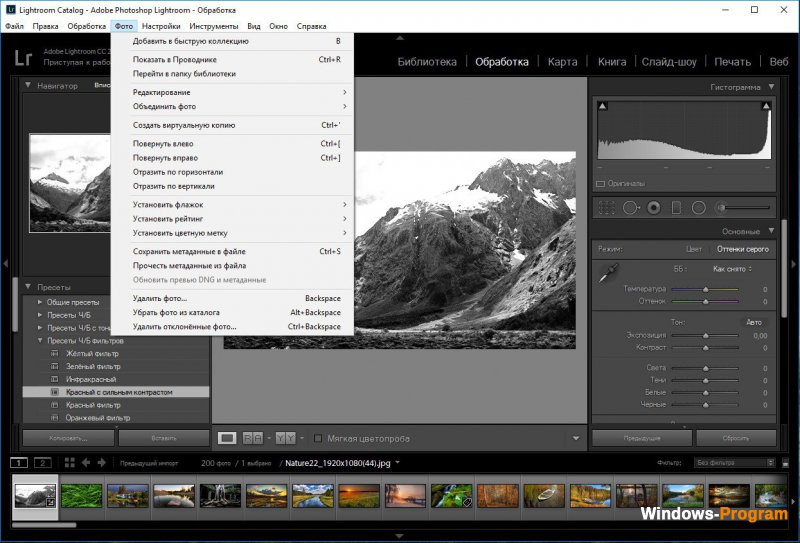Screen dimensions: 800x543
Task: Select the Adjustment Brush tool icon
Action: (x=743, y=208)
